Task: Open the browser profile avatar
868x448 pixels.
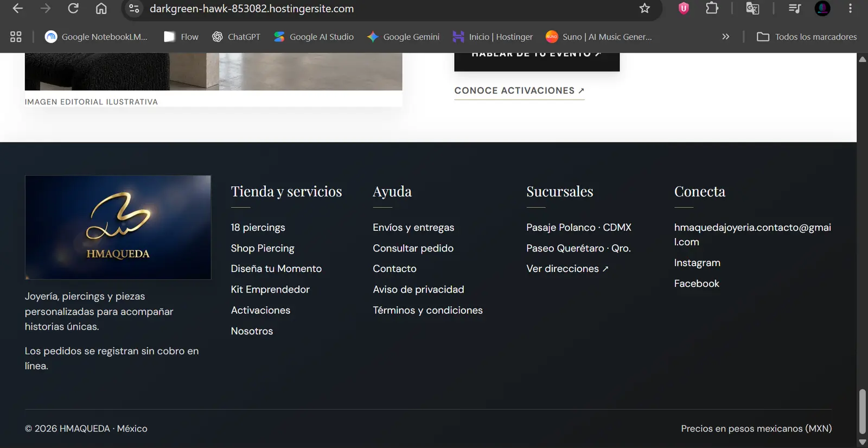Action: tap(822, 8)
